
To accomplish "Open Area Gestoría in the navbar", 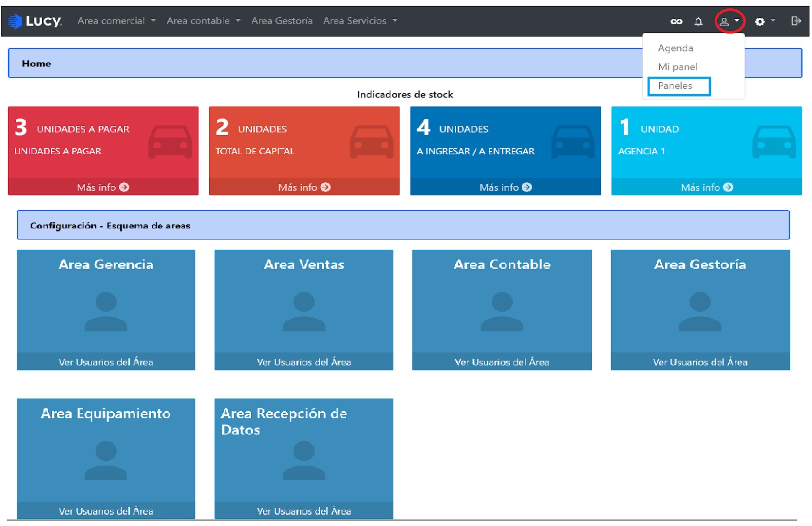I will click(x=282, y=21).
